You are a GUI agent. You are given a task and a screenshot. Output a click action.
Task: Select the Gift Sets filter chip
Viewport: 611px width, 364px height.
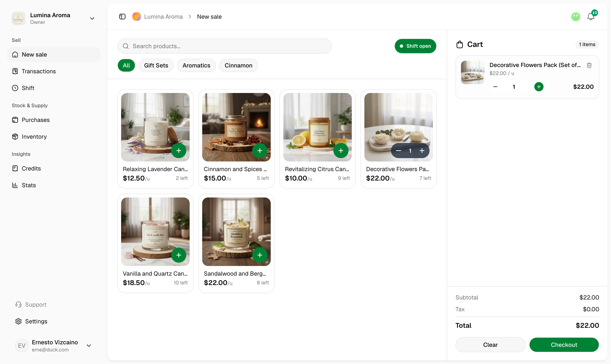pos(156,65)
